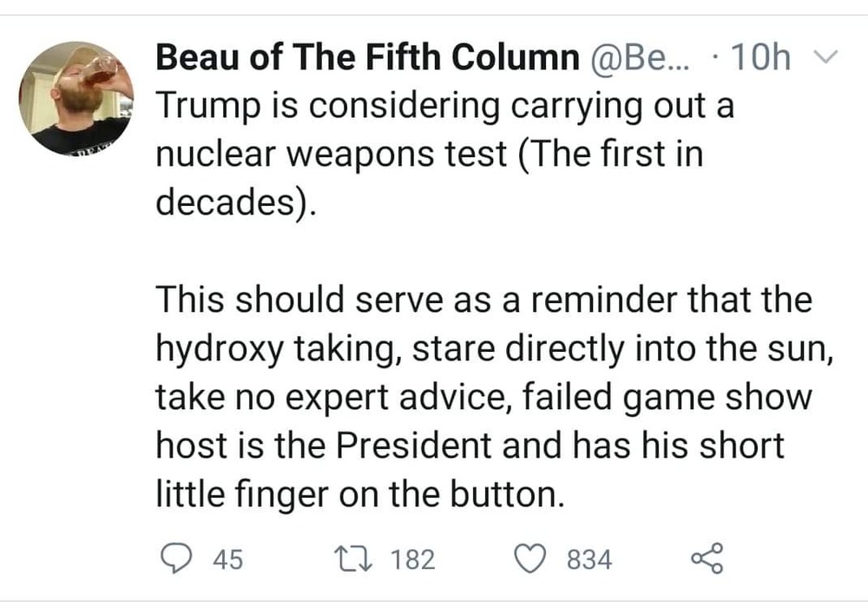Click the line starting 'Trump is considering'
The height and width of the screenshot is (608, 868).
[445, 107]
